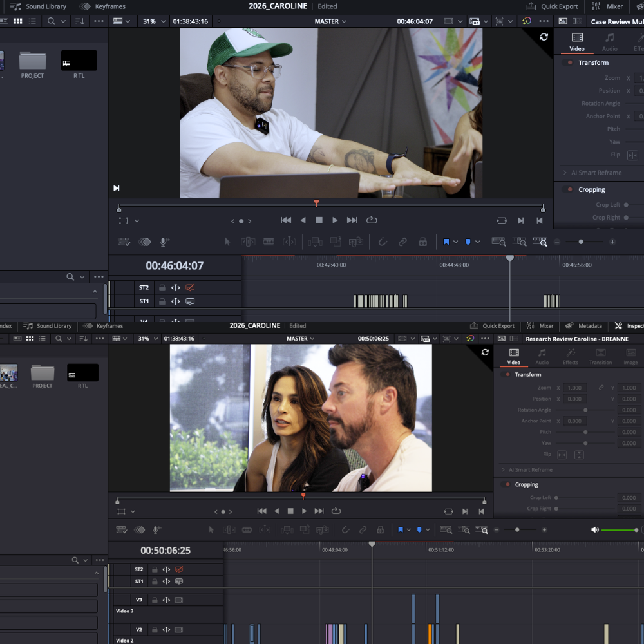Toggle snapping magnet icon in the lower toolbar

click(x=345, y=530)
